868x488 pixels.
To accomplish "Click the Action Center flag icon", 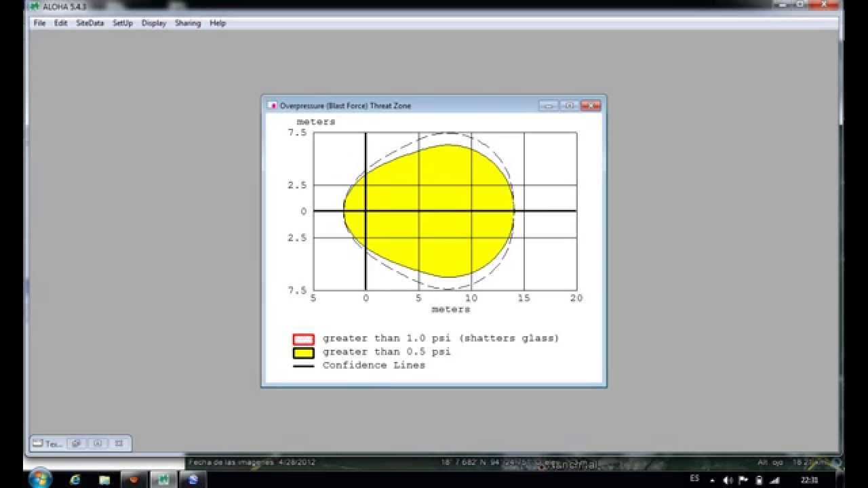I will (x=743, y=480).
